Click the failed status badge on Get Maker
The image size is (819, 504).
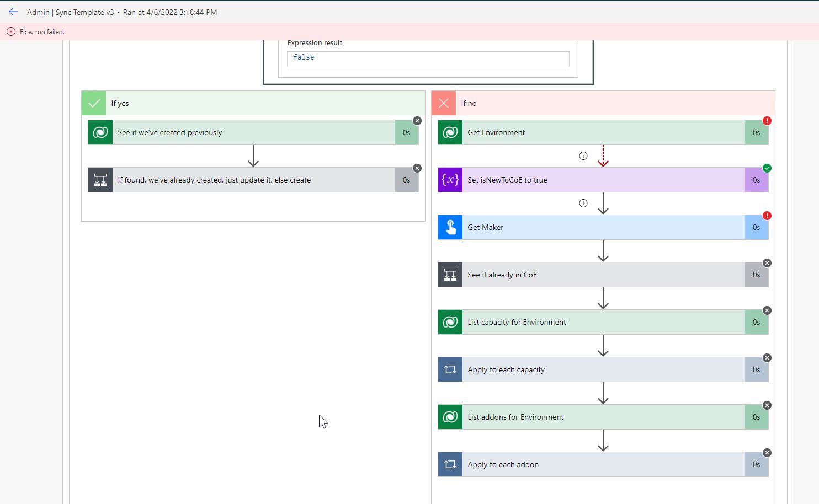click(x=767, y=216)
